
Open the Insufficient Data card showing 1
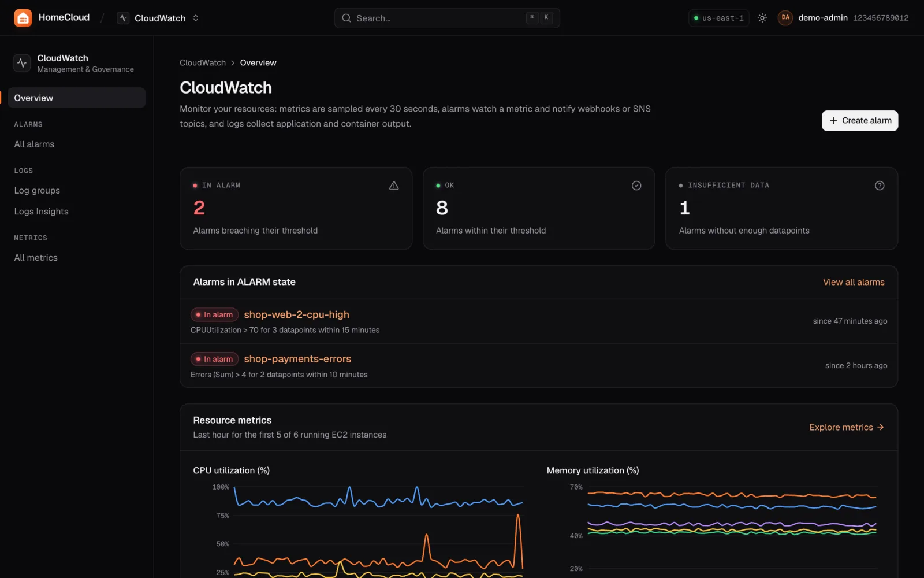[781, 209]
